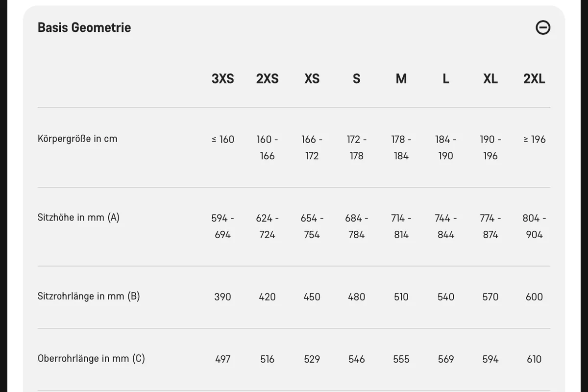The height and width of the screenshot is (392, 588).
Task: Click the ≥ 196 body height cell
Action: click(534, 139)
